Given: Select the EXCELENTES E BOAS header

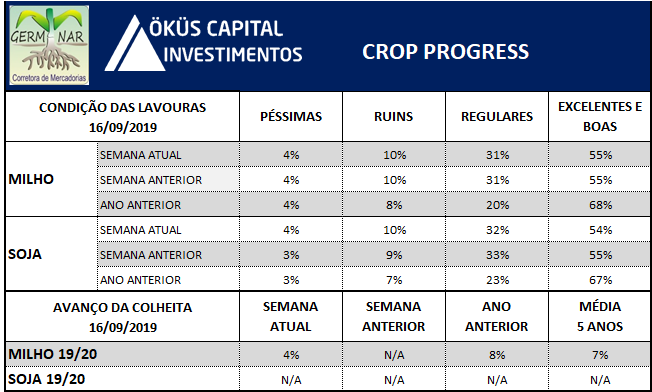Looking at the screenshot, I should [600, 116].
